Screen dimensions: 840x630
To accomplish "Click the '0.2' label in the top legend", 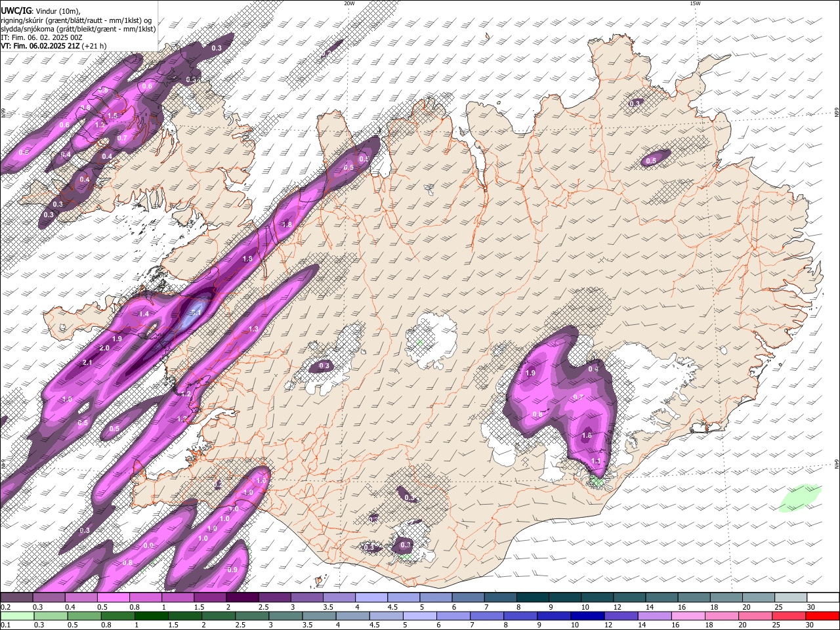I will coord(5,607).
